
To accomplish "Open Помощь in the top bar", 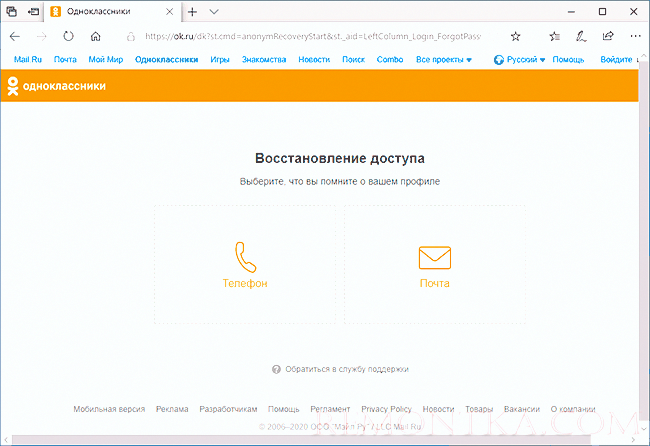I will [568, 60].
